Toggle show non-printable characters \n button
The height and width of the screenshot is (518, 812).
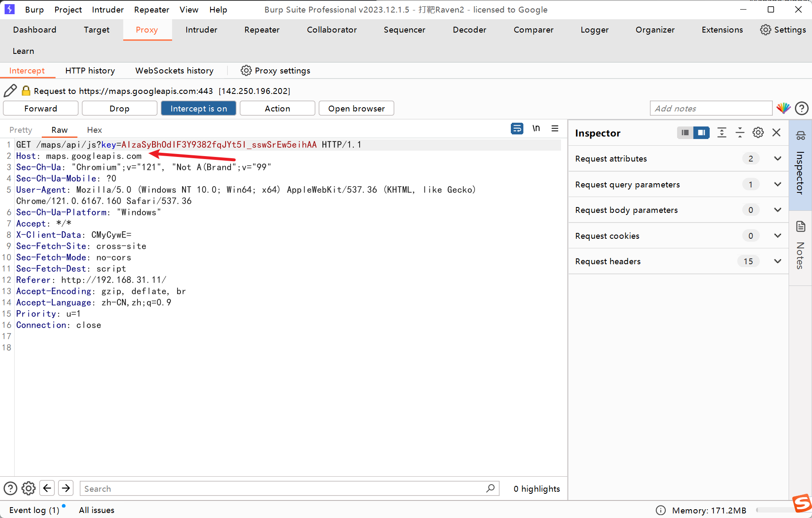(536, 129)
